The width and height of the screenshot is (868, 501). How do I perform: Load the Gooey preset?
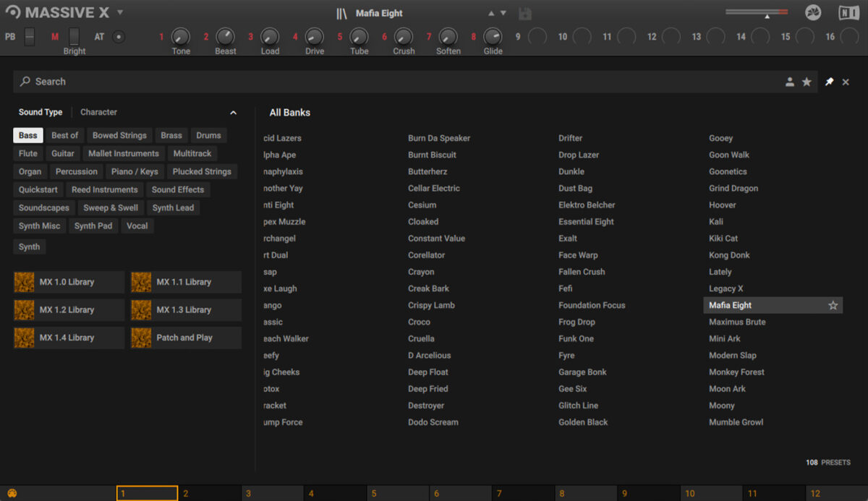(720, 138)
